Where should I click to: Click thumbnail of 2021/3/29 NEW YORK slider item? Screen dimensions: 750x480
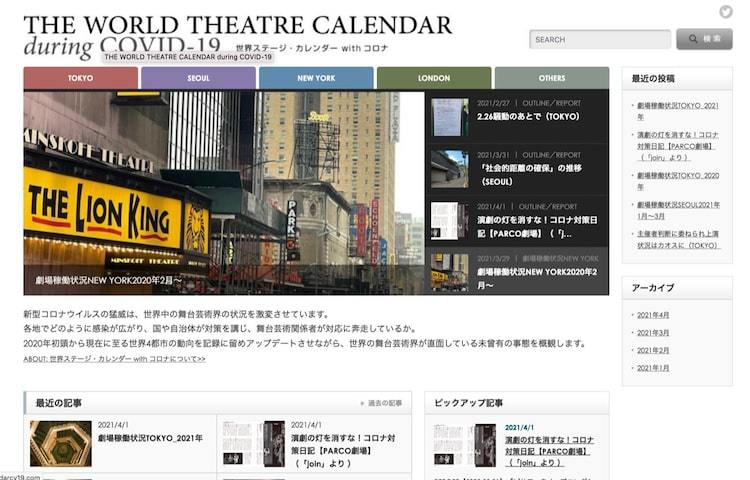450,272
